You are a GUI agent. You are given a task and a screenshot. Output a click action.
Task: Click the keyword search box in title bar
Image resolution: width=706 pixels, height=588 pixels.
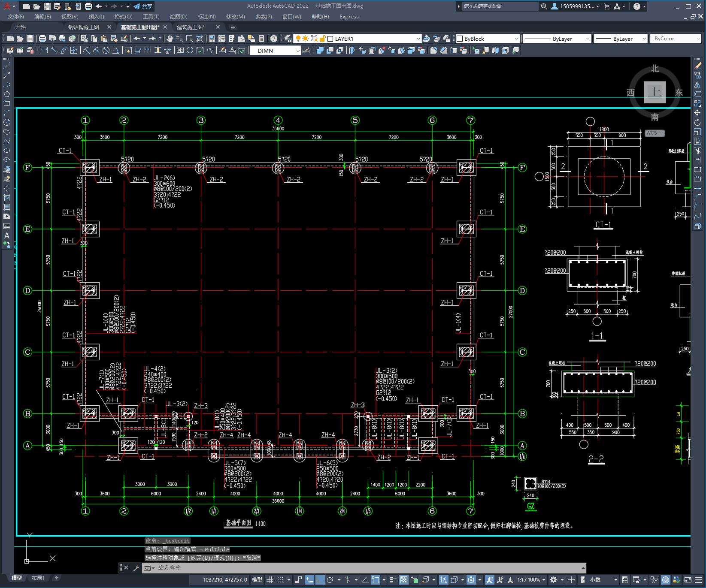point(500,6)
